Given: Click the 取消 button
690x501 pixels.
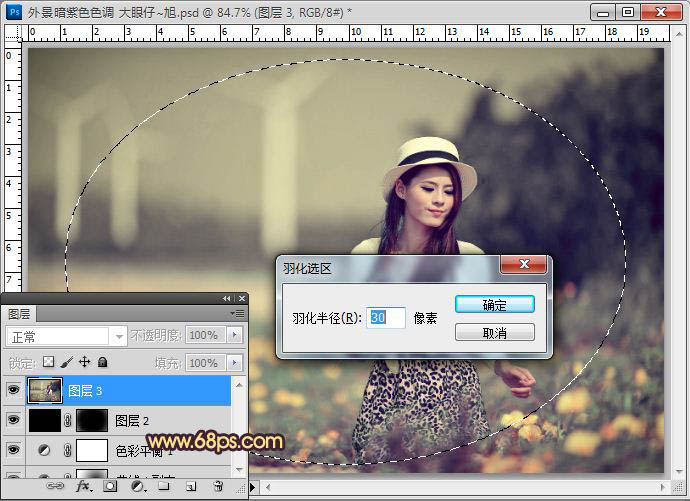Looking at the screenshot, I should click(x=494, y=332).
